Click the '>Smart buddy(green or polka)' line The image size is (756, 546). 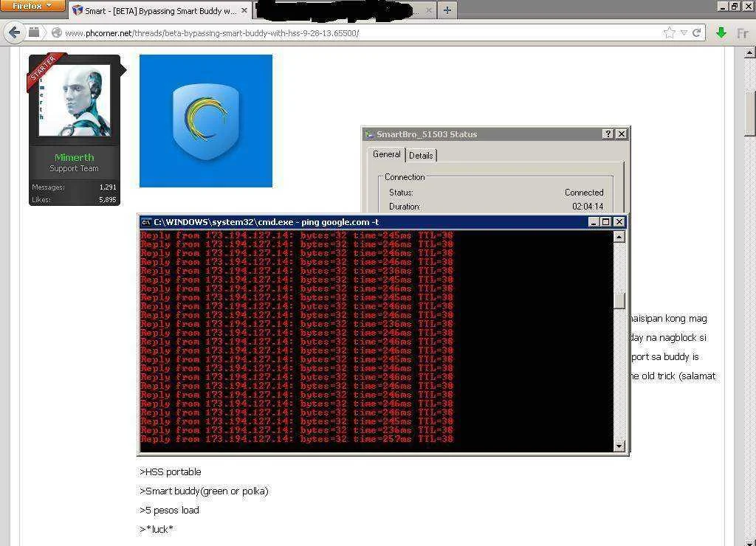[x=204, y=491]
